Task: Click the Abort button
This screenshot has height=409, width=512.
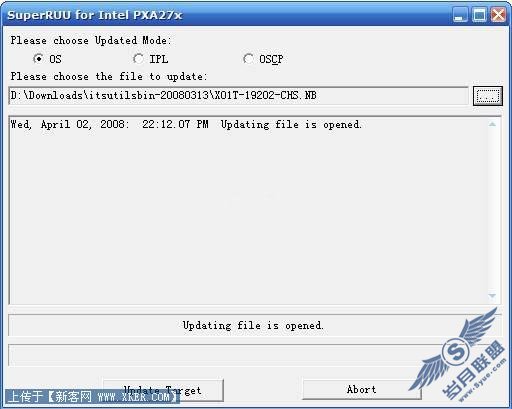Action: (362, 389)
